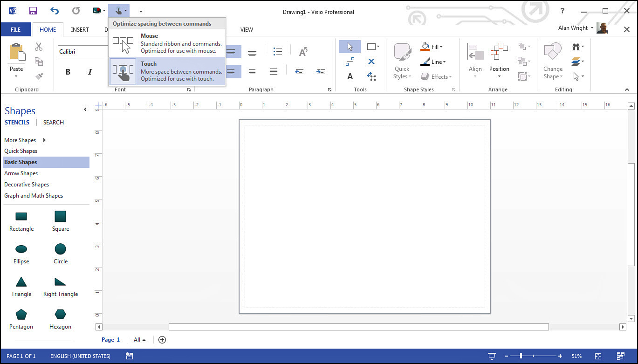Click the Copy icon in Clipboard group
The image size is (638, 364).
(x=39, y=62)
